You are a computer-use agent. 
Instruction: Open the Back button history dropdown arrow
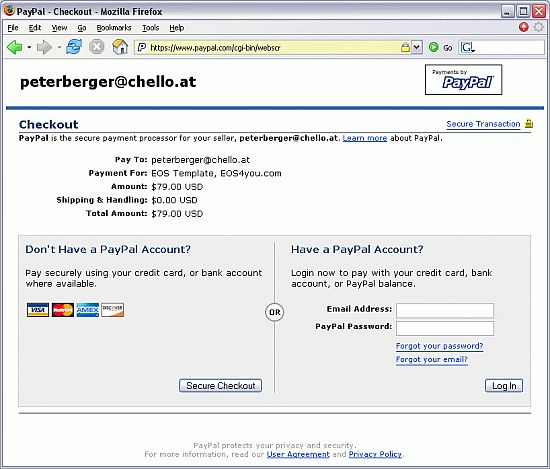[29, 47]
